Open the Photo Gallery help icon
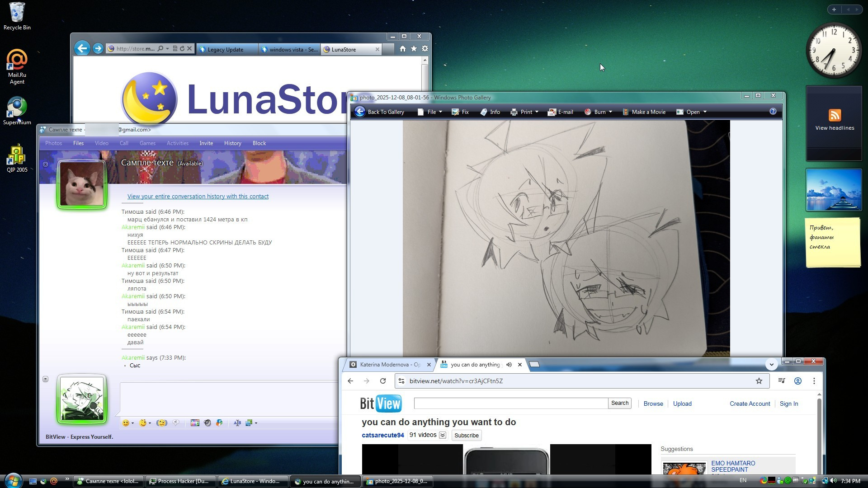The height and width of the screenshot is (488, 868). click(773, 112)
